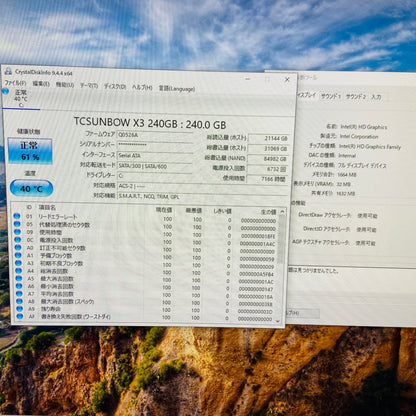Click the 項目名 column header

pos(47,208)
